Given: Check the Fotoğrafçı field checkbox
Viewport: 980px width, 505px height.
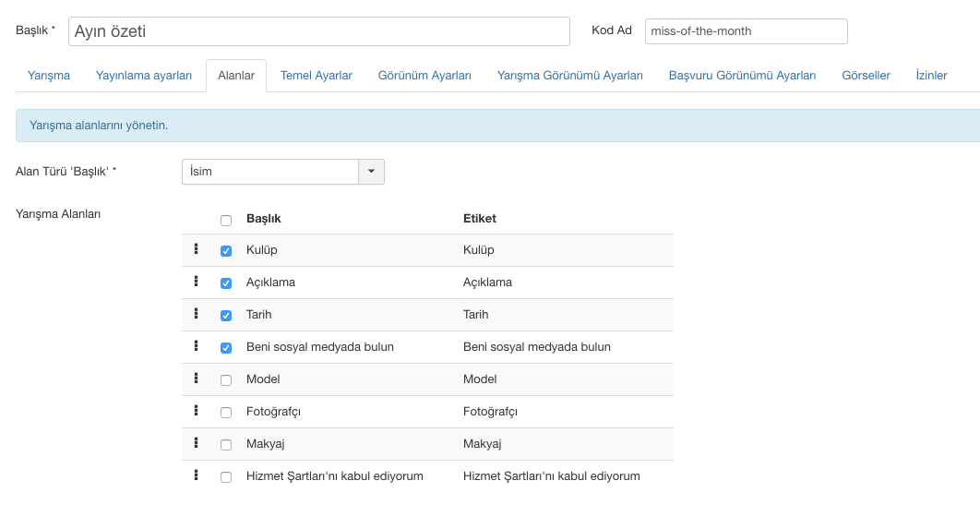Looking at the screenshot, I should [x=226, y=413].
